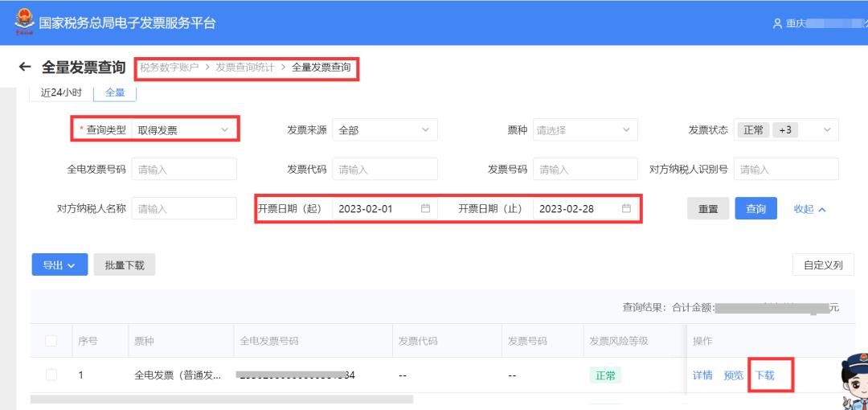
Task: Go to 税务数字账户 breadcrumb
Action: point(169,67)
